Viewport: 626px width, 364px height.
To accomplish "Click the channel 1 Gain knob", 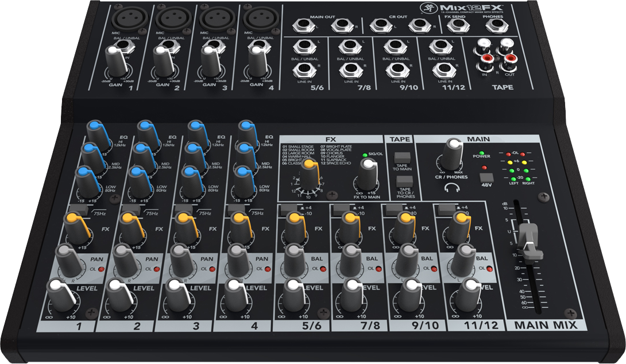I will click(x=115, y=62).
